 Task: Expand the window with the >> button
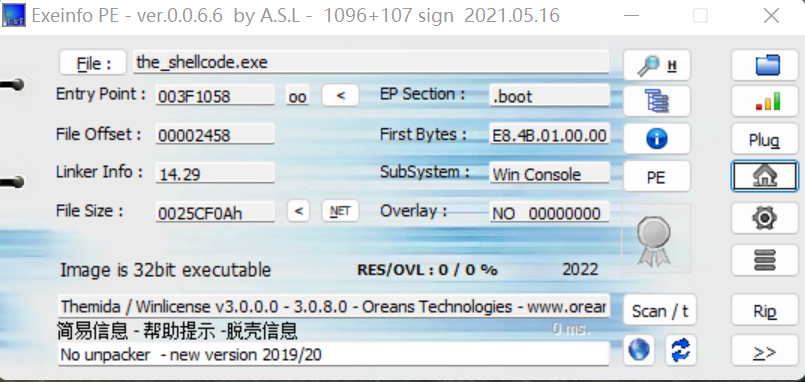tap(765, 351)
